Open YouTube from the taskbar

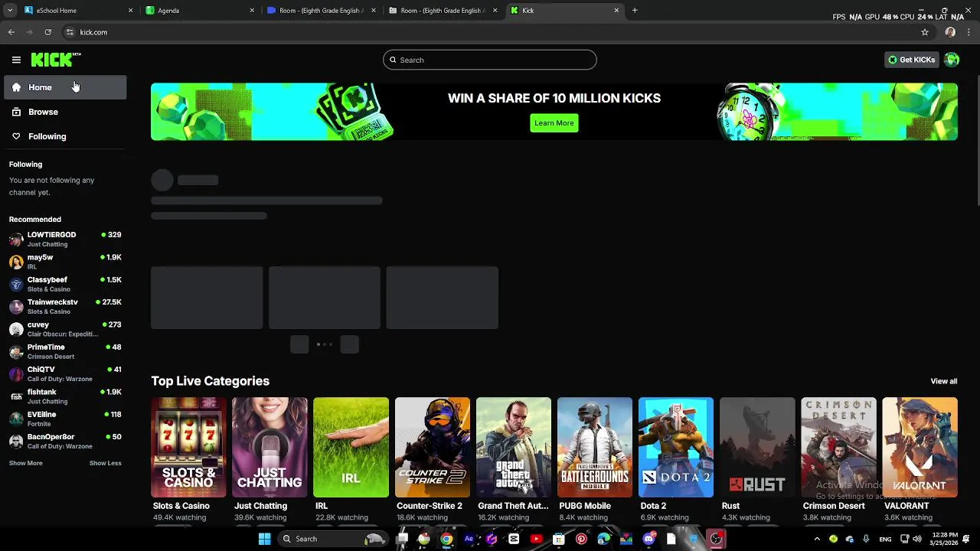pyautogui.click(x=536, y=539)
